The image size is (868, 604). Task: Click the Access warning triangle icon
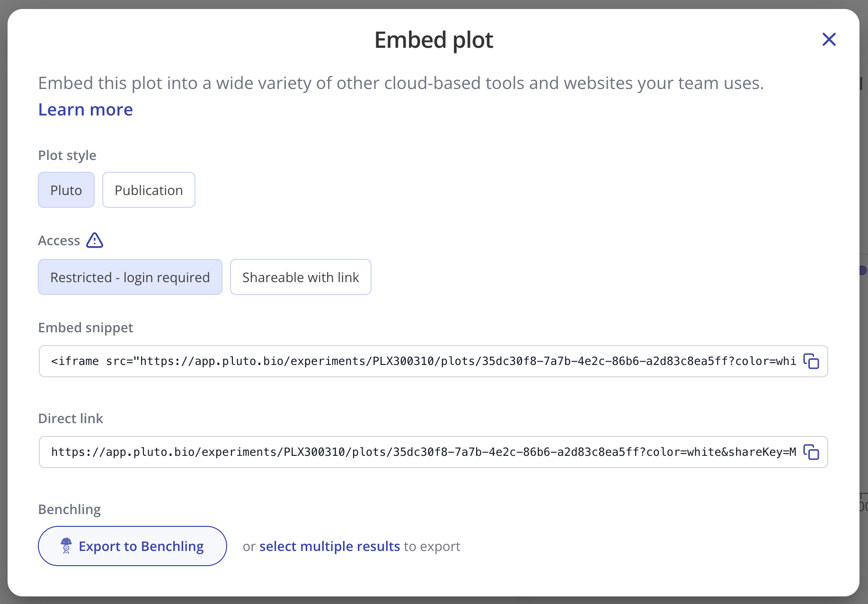tap(95, 240)
